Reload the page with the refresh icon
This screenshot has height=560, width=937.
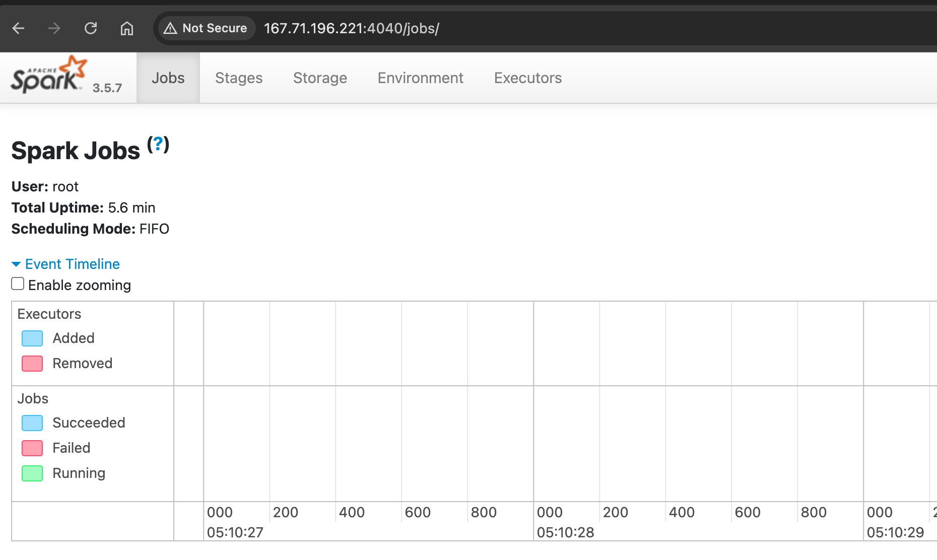pyautogui.click(x=91, y=28)
